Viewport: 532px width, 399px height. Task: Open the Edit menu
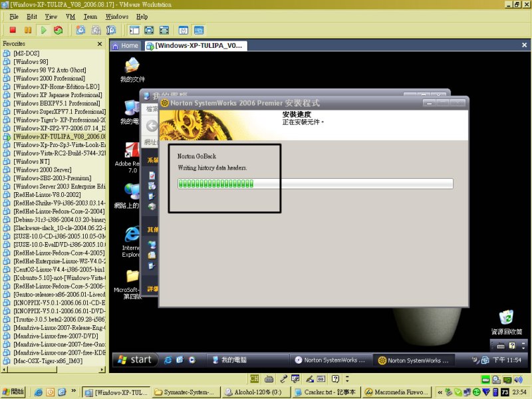[32, 17]
